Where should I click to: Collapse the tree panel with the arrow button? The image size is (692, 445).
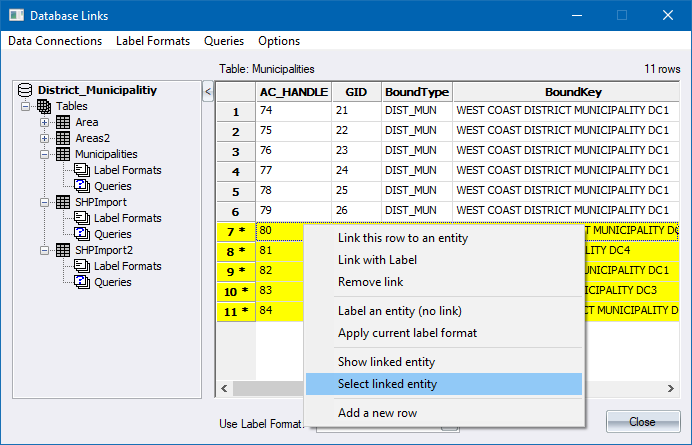click(208, 92)
